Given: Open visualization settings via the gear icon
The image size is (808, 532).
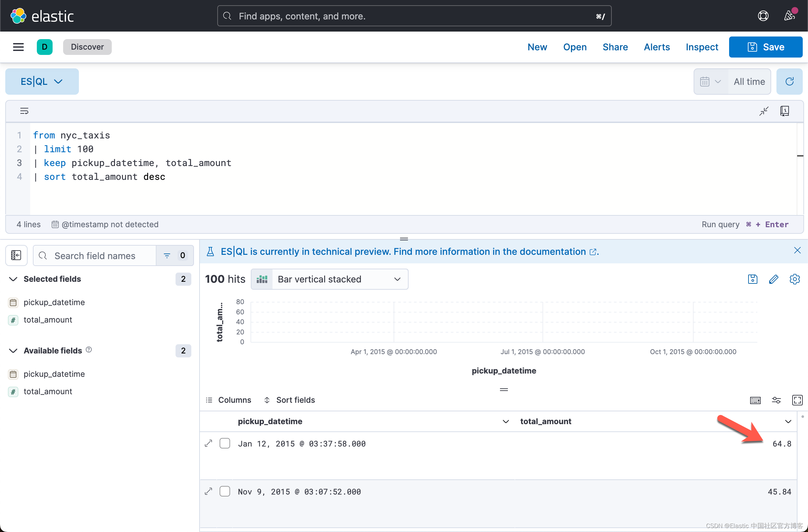Looking at the screenshot, I should 795,279.
